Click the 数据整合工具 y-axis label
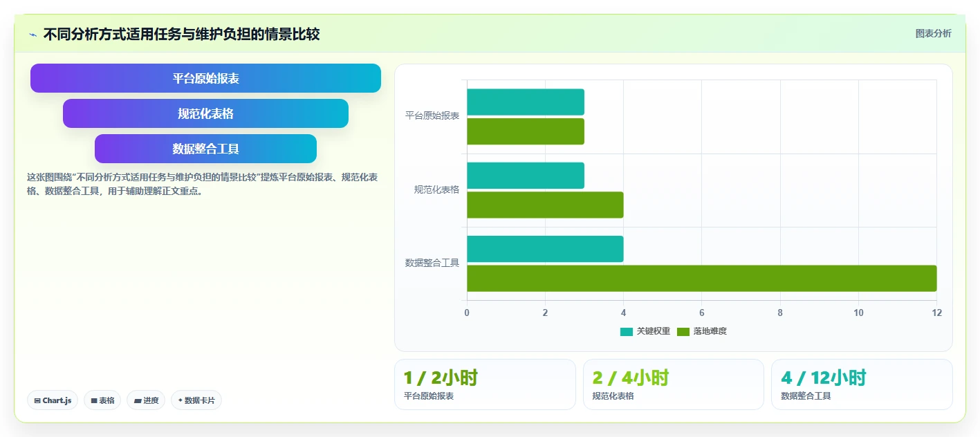The width and height of the screenshot is (980, 437). (432, 263)
